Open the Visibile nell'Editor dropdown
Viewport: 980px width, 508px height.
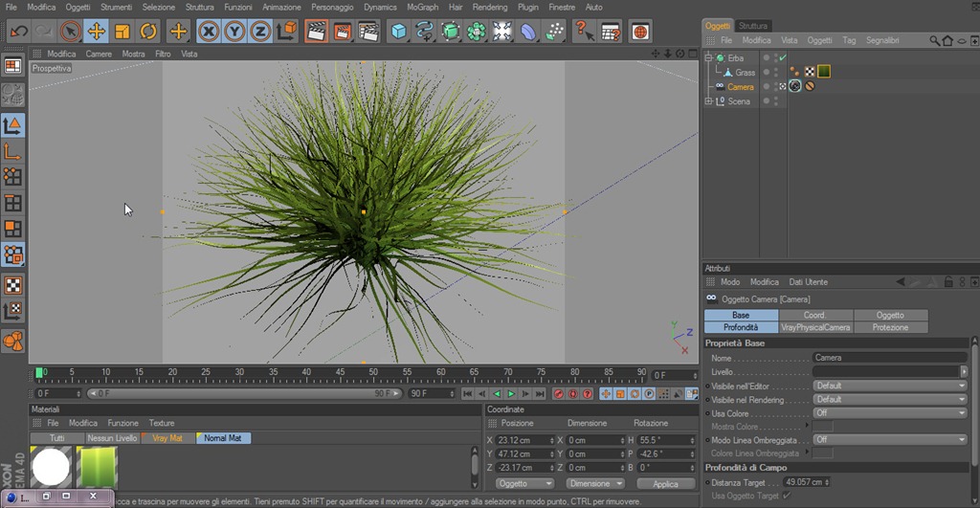click(890, 386)
